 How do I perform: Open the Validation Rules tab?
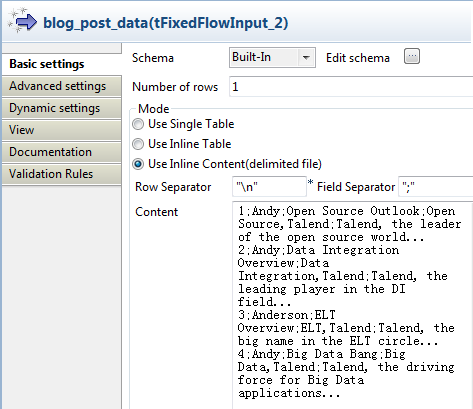pyautogui.click(x=62, y=174)
